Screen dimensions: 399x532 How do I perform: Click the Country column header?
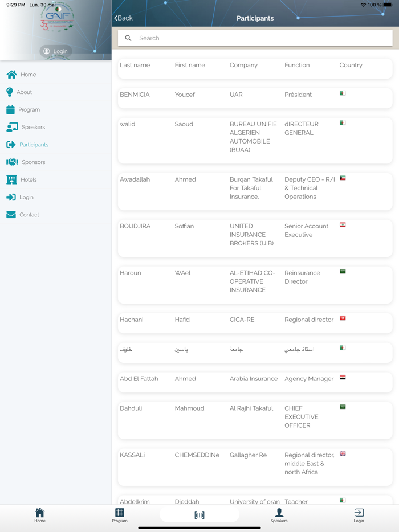point(351,65)
